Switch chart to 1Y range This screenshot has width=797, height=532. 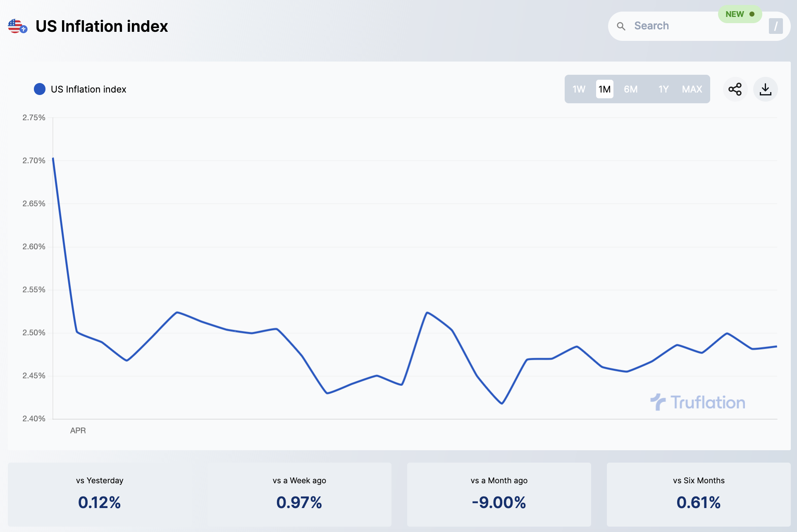click(663, 89)
